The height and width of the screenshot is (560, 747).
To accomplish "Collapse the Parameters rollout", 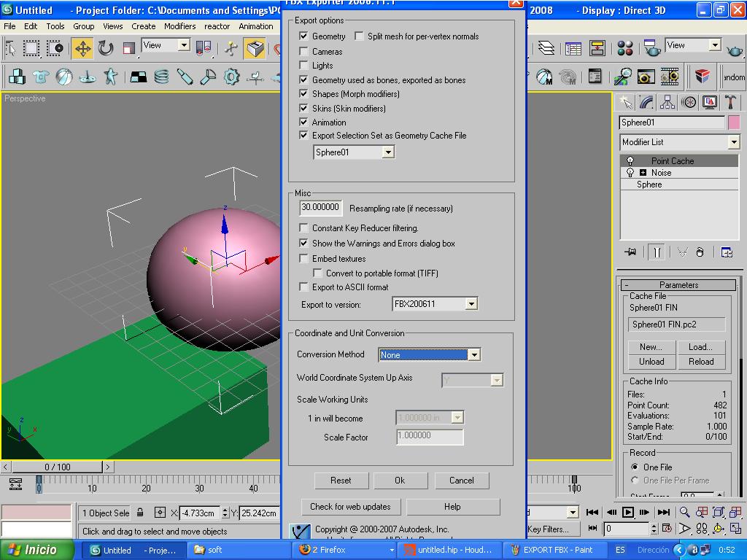I will click(x=678, y=285).
